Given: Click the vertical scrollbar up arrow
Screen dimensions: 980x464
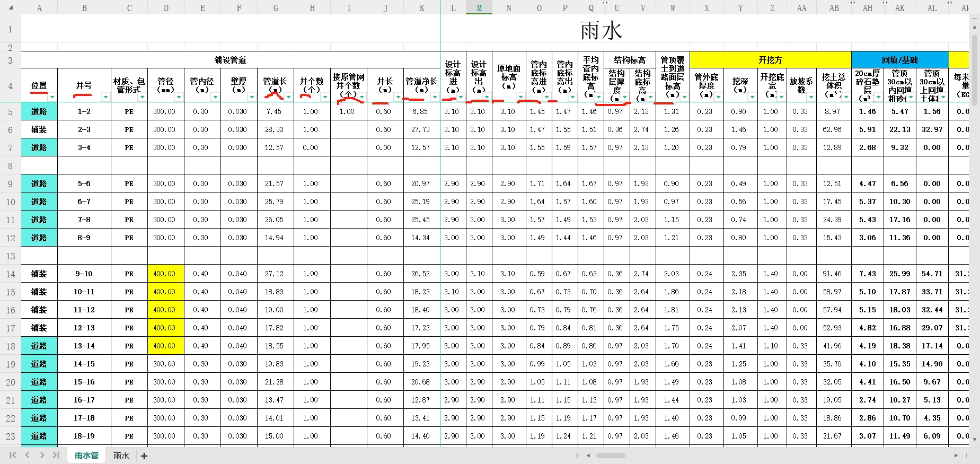Looking at the screenshot, I should pos(974,27).
